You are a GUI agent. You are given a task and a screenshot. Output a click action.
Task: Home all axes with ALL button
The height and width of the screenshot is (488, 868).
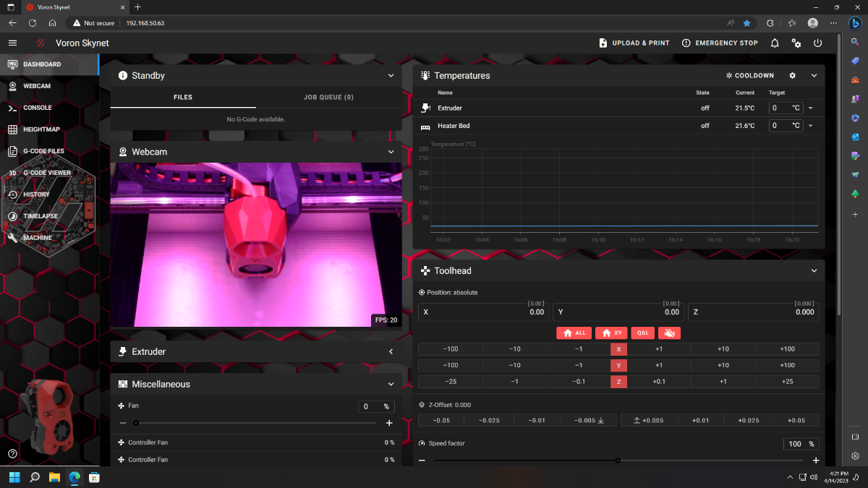(x=574, y=333)
